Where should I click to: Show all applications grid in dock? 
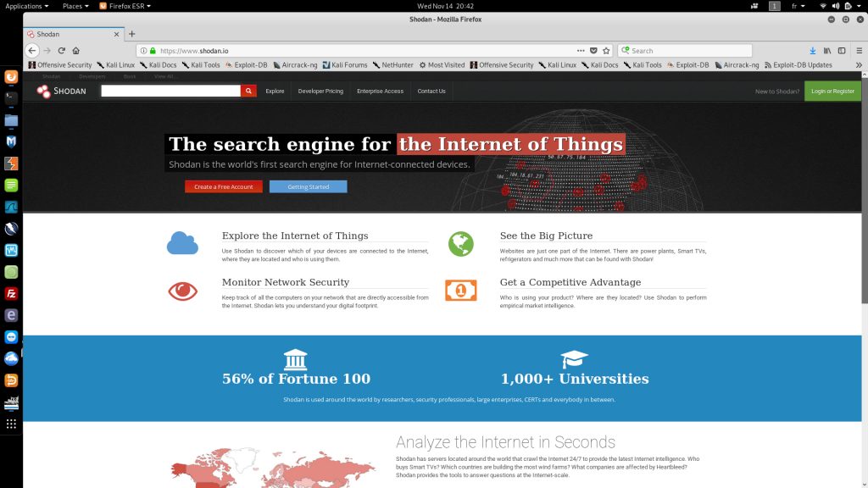(x=11, y=424)
